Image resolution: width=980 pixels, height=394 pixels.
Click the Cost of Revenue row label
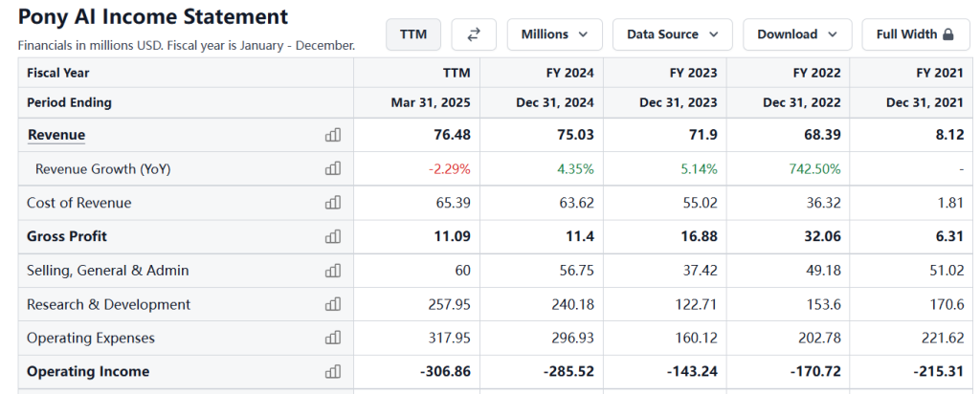click(78, 203)
